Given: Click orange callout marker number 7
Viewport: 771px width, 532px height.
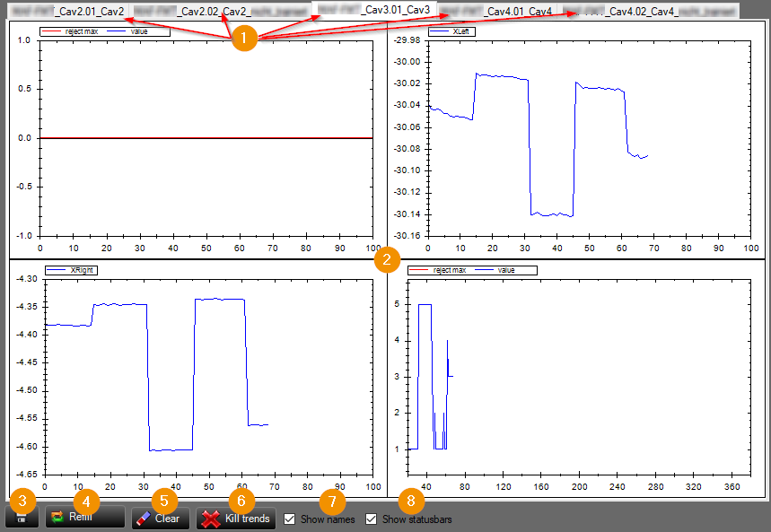Looking at the screenshot, I should (x=332, y=501).
